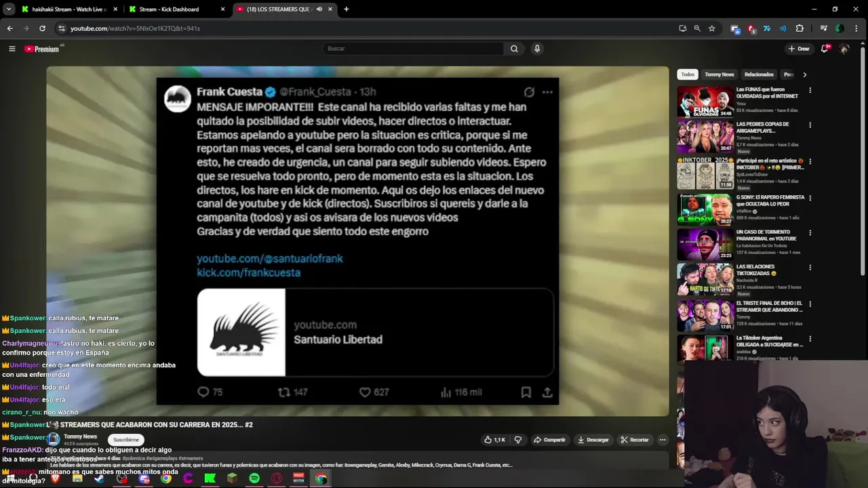Open the Tommy News channel name
868x488 pixels.
80,436
